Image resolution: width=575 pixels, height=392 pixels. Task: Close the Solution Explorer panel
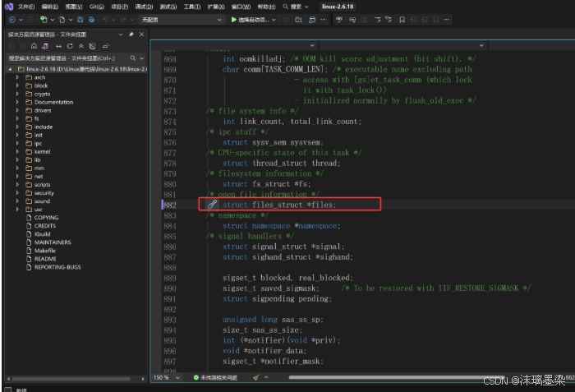(x=141, y=35)
